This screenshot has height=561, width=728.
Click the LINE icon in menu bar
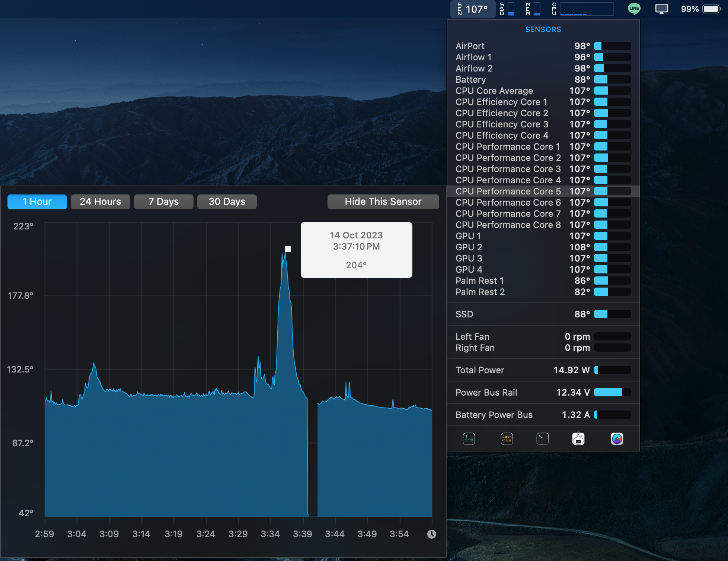coord(634,9)
